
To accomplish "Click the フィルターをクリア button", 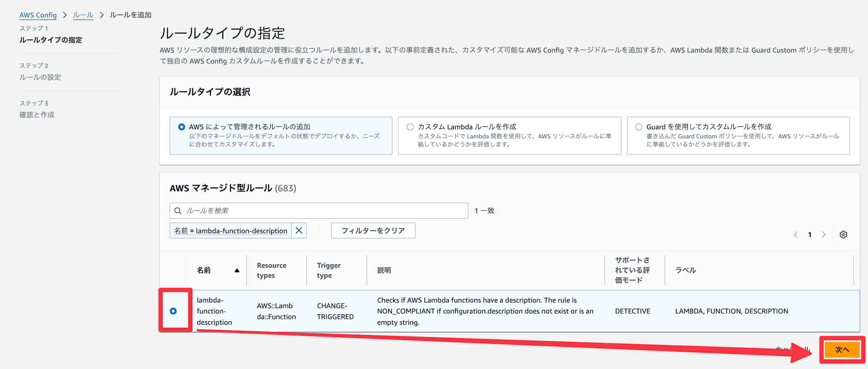I will [373, 231].
